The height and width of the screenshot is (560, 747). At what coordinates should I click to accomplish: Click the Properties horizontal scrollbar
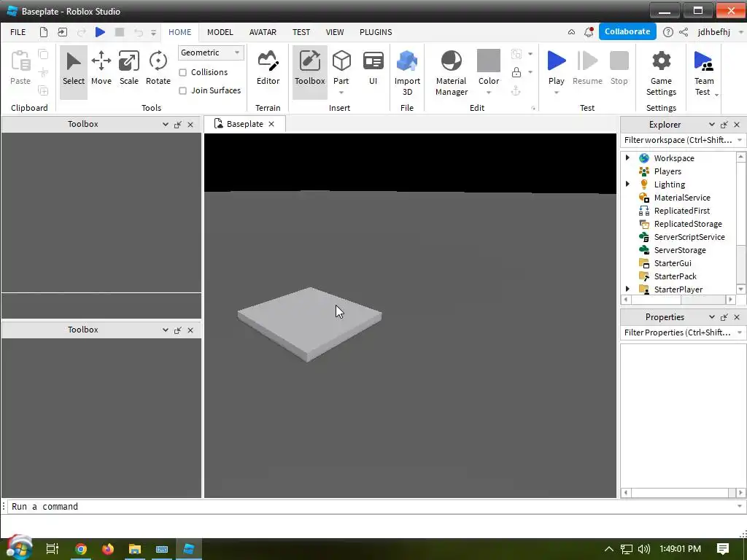683,493
